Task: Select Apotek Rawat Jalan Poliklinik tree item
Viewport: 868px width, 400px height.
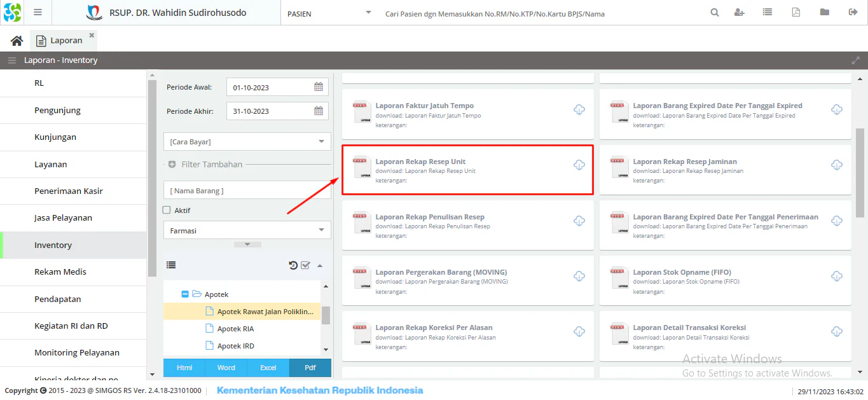Action: coord(242,312)
